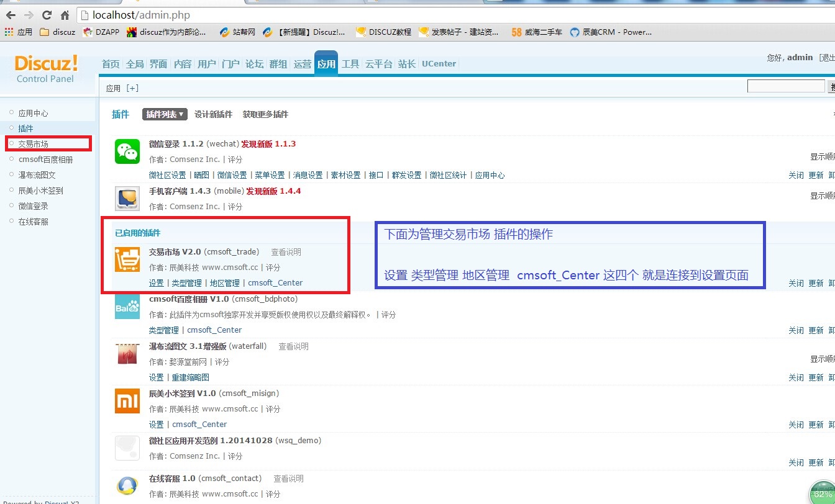
Task: Select 在线客服 in the left sidebar
Action: click(33, 222)
